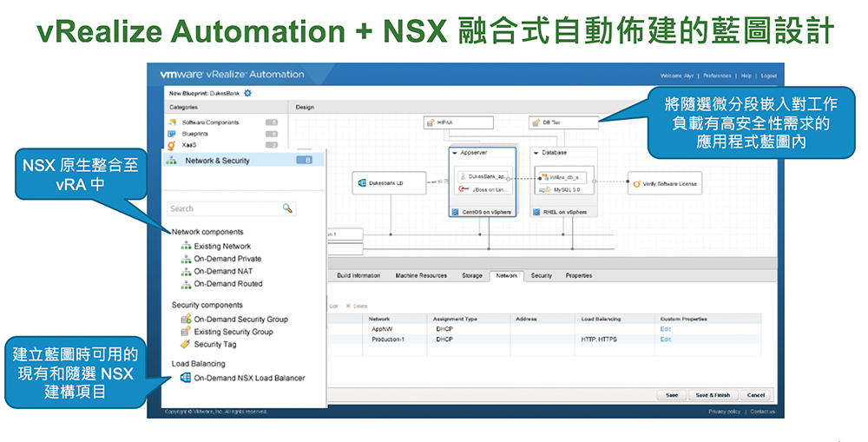Collapse the Database node

click(x=536, y=153)
